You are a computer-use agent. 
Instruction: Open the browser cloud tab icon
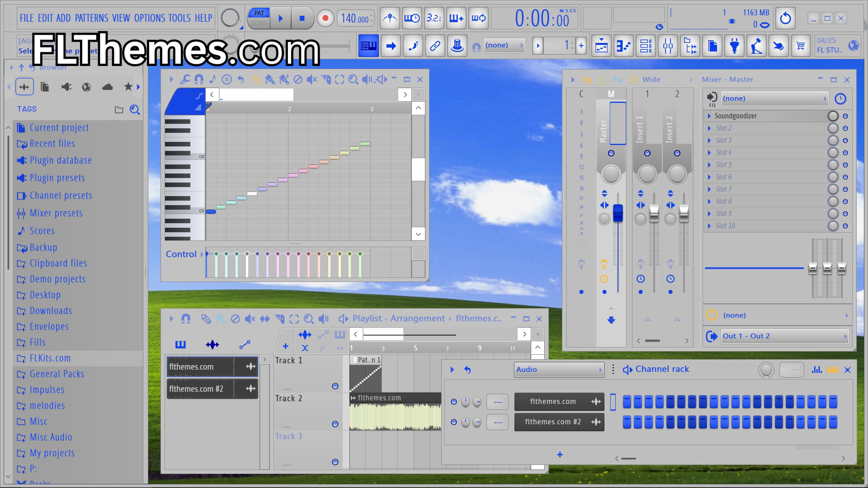point(107,87)
